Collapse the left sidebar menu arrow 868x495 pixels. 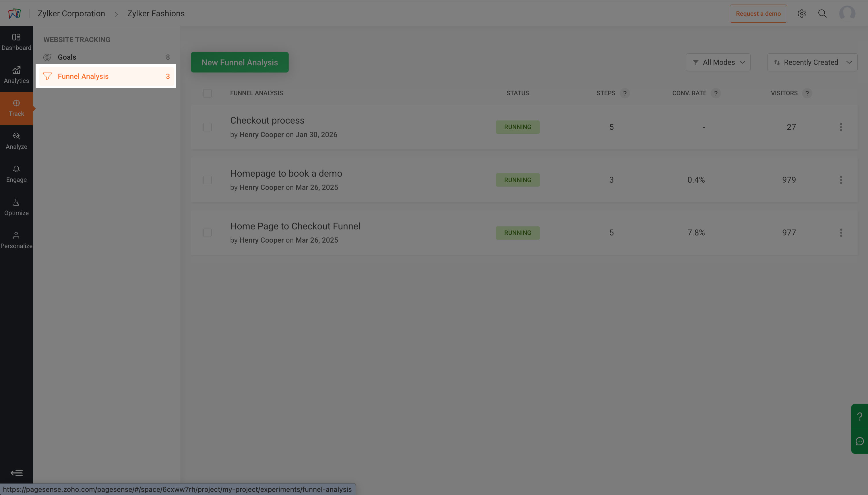(x=16, y=473)
